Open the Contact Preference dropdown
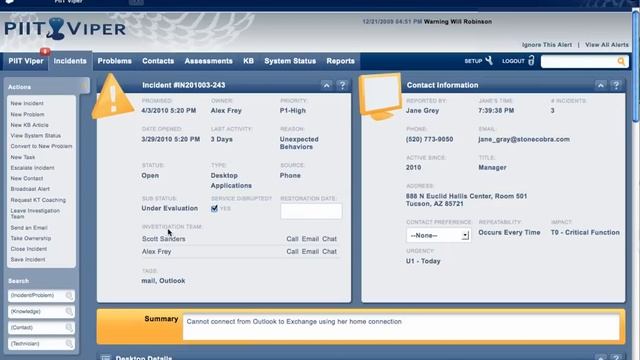640x360 pixels. [x=438, y=235]
